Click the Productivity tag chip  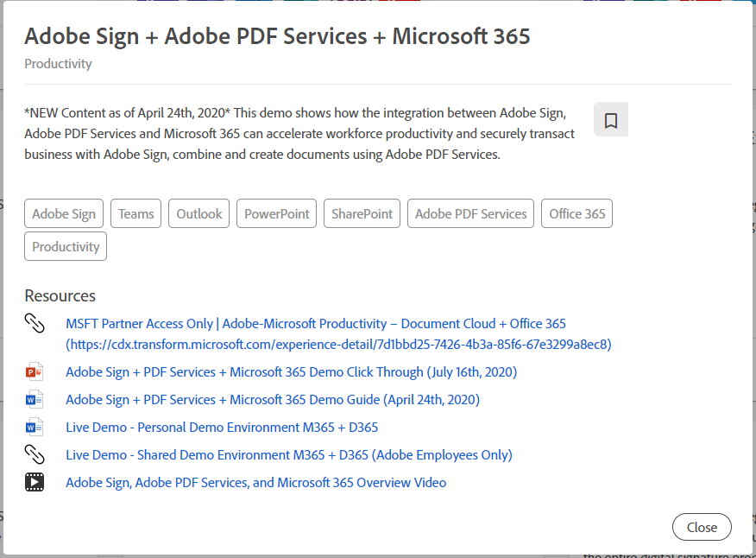point(66,246)
